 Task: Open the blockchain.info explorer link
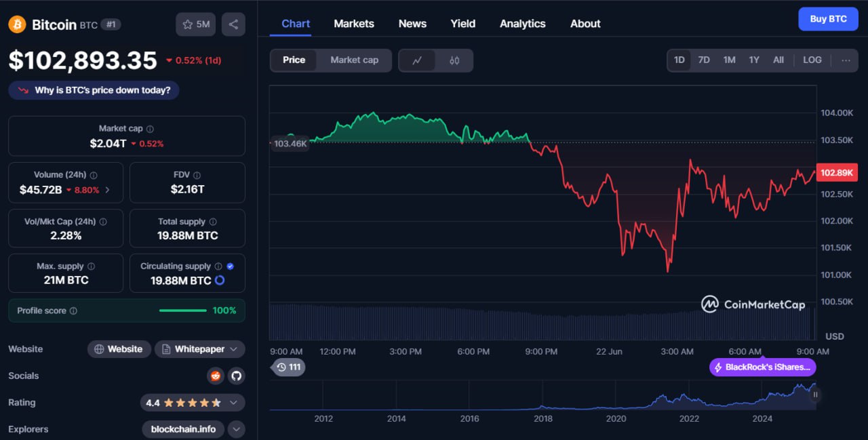183,429
